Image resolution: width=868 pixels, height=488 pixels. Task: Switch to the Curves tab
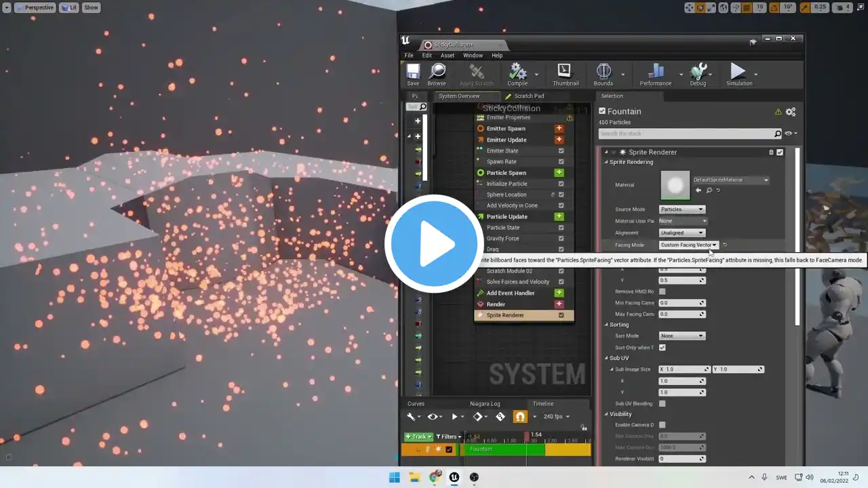(x=416, y=404)
